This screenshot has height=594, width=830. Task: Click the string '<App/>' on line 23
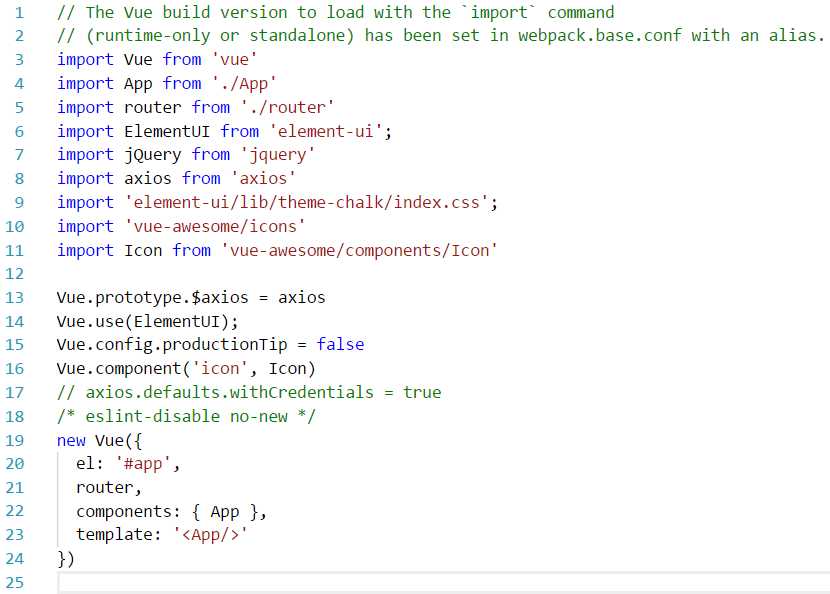[x=211, y=535]
